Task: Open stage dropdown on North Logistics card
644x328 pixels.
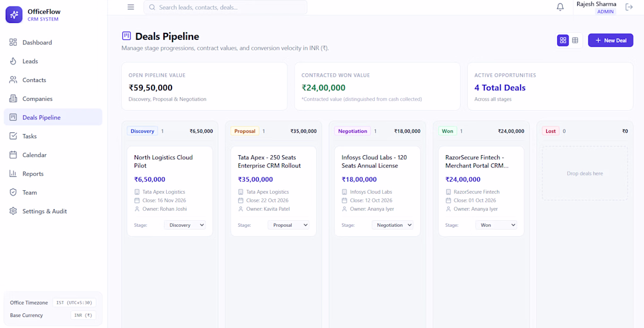Action: tap(185, 225)
